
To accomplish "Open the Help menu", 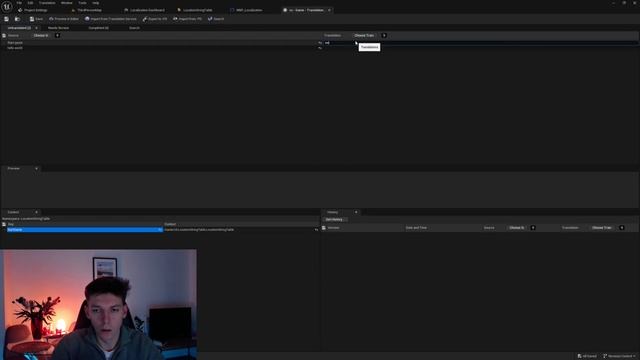I will (x=96, y=3).
